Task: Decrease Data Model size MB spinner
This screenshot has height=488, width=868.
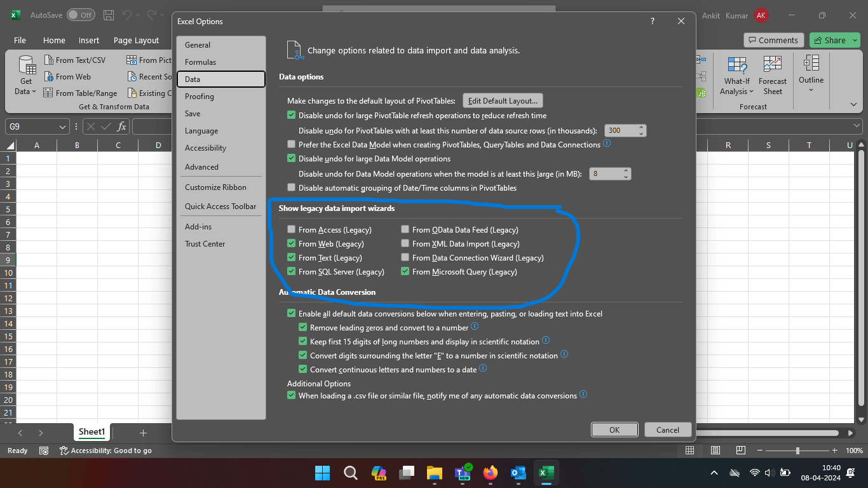Action: pos(627,177)
